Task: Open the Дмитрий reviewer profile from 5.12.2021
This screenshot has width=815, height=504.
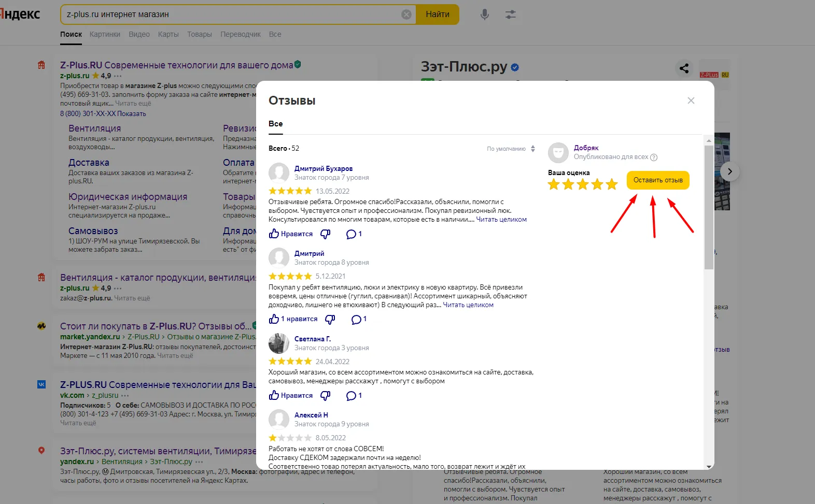Action: pos(309,253)
